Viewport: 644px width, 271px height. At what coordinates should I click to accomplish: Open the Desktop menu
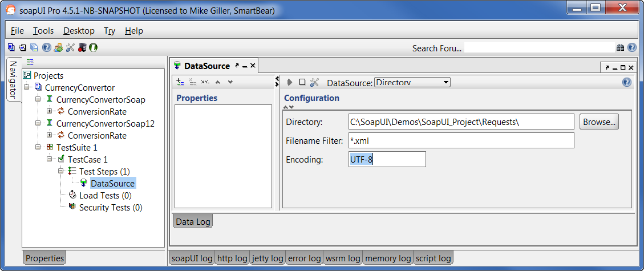(79, 31)
